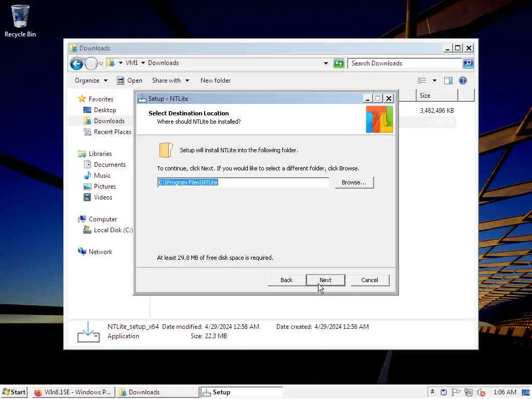
Task: Click the Action Center flag tray icon
Action: (456, 392)
